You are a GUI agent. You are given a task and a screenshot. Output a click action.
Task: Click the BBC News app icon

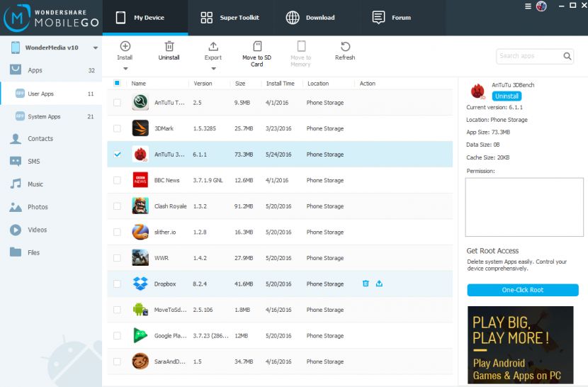tap(140, 180)
